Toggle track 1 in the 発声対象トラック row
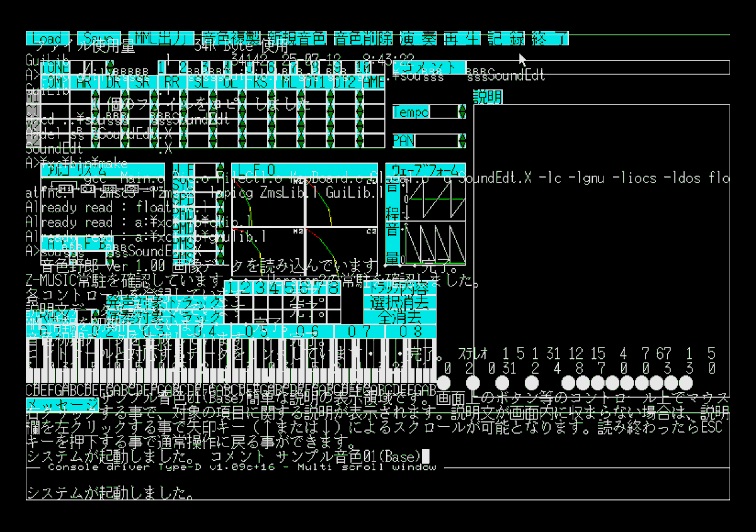 point(232,303)
